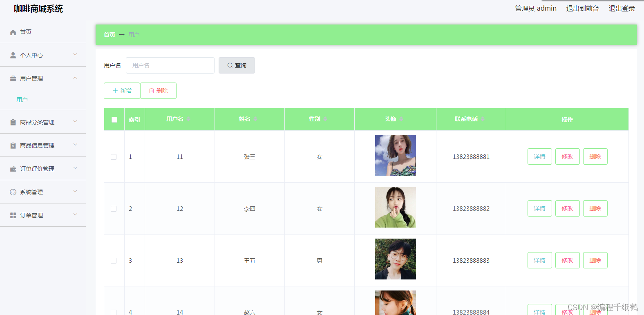Viewport: 644px width, 315px height.
Task: Open 详情 for user 张三
Action: (x=540, y=156)
